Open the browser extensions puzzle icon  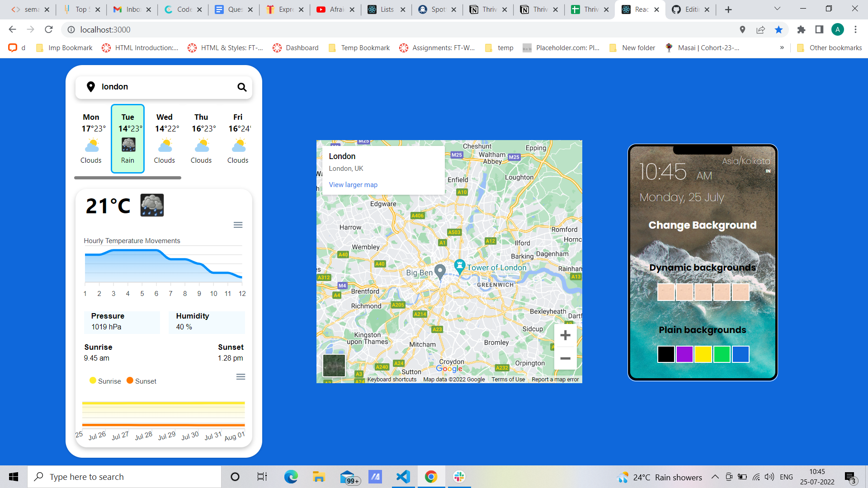point(801,30)
